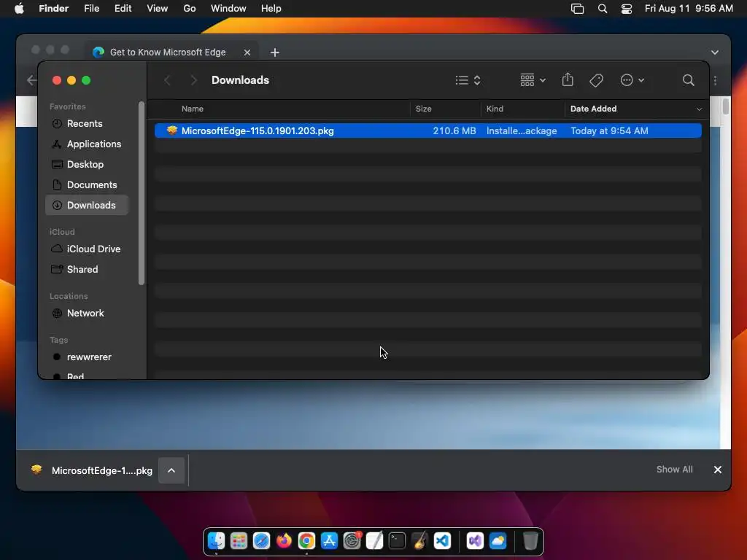Screen dimensions: 747x560
Task: Open the App Store from the Dock
Action: pos(329,541)
